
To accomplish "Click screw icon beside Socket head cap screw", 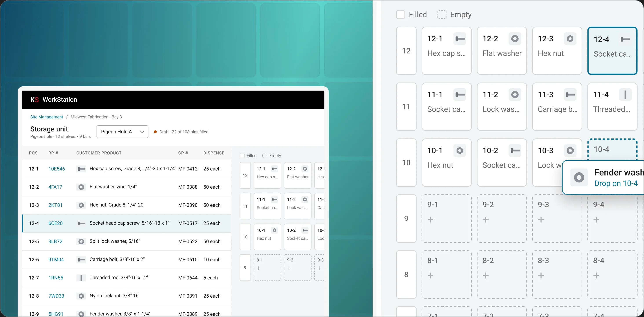I will 81,223.
